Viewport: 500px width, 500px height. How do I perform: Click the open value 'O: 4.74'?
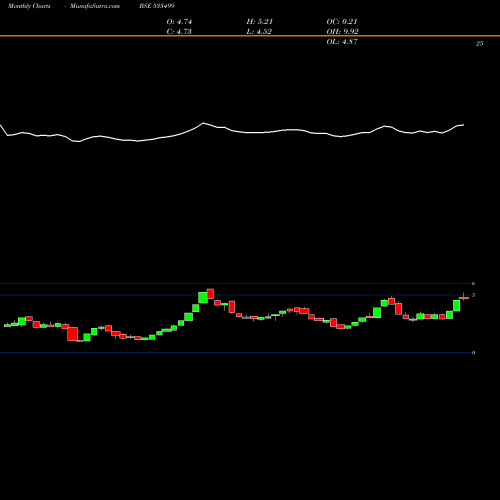tap(179, 22)
